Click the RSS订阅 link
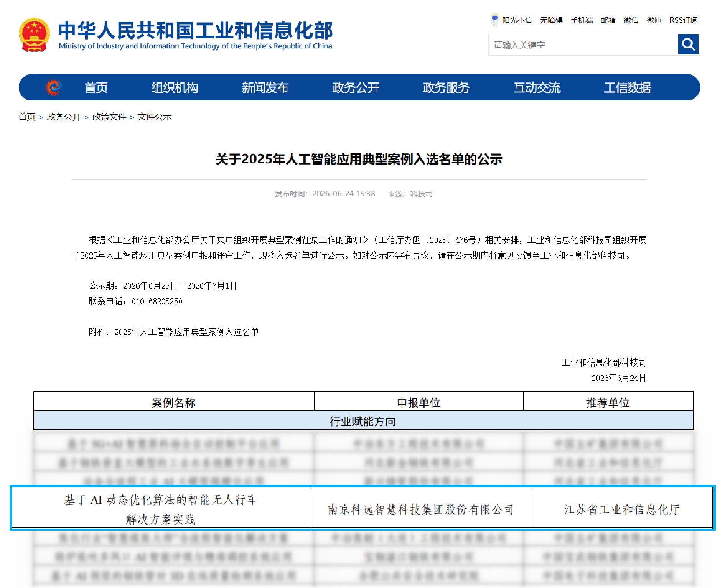The height and width of the screenshot is (588, 725). (684, 20)
